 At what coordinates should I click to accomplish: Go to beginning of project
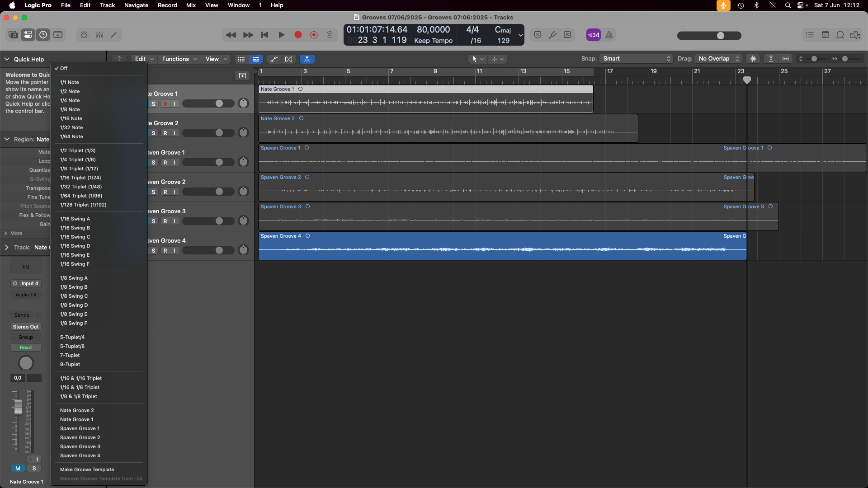[265, 35]
